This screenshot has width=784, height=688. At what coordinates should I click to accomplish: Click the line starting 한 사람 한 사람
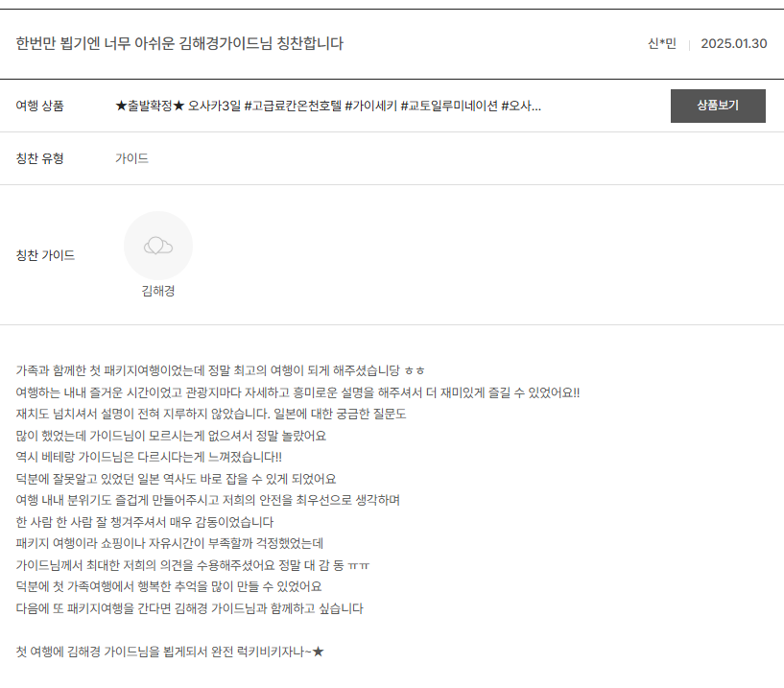tap(145, 522)
